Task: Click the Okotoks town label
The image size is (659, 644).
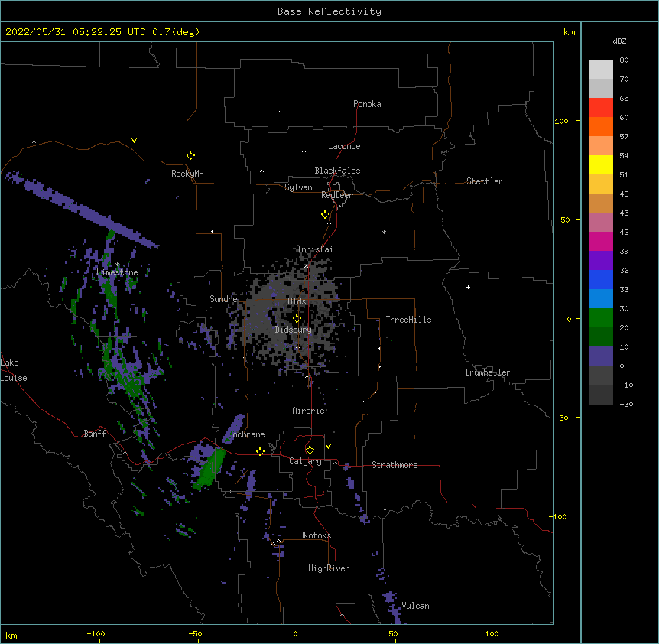Action: click(315, 535)
